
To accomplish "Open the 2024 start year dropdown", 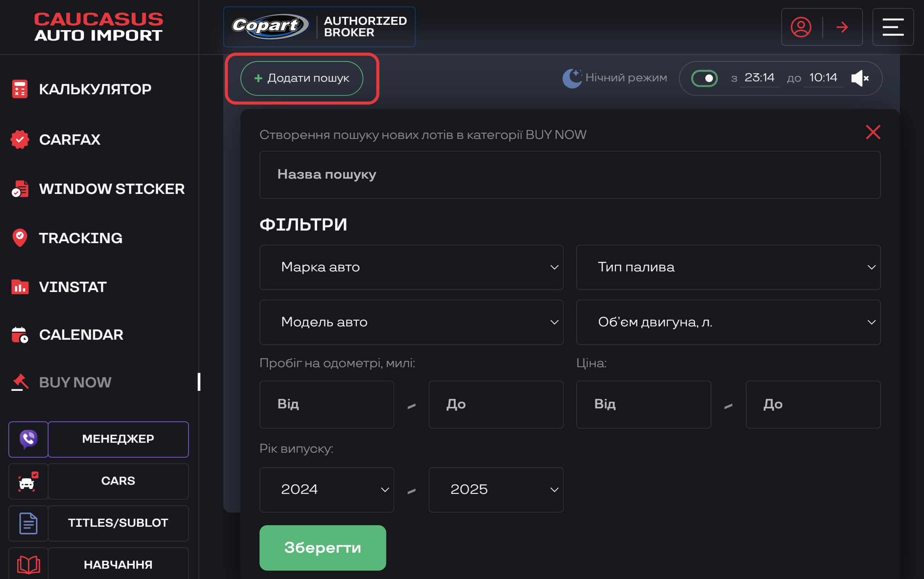I will (327, 489).
